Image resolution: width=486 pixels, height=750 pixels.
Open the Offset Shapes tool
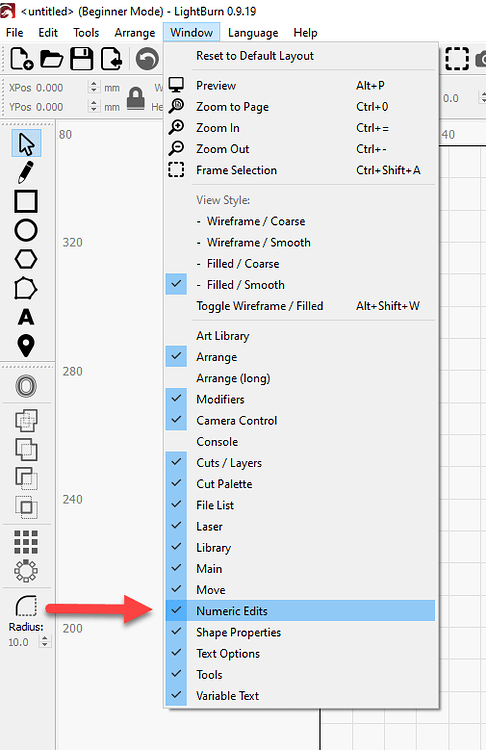(x=26, y=386)
